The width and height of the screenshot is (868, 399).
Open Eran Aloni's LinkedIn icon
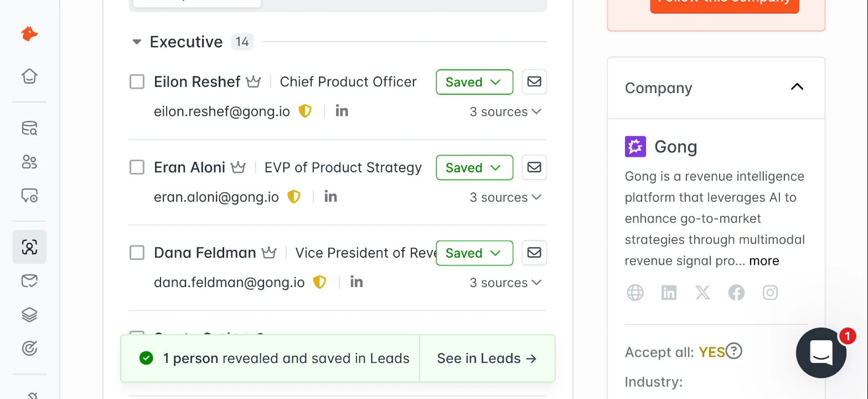pos(330,197)
